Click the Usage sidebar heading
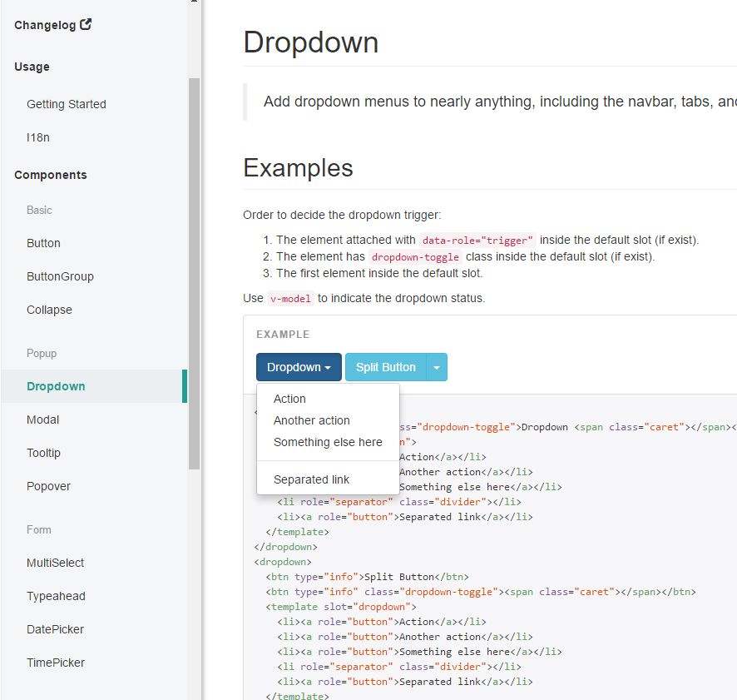 [32, 67]
